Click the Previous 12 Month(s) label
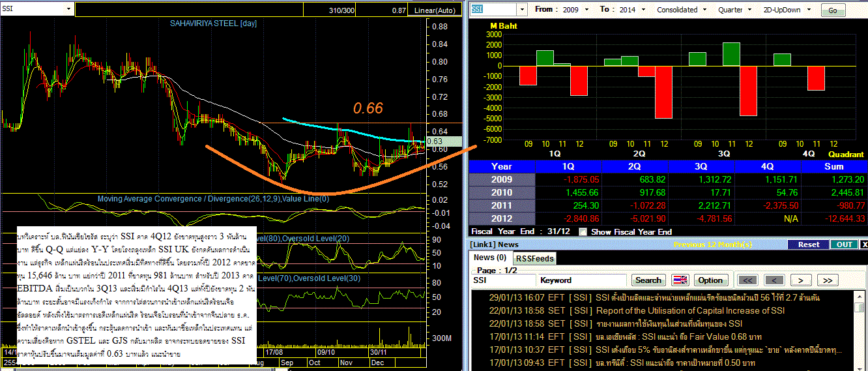This screenshot has width=868, height=371. coord(714,245)
